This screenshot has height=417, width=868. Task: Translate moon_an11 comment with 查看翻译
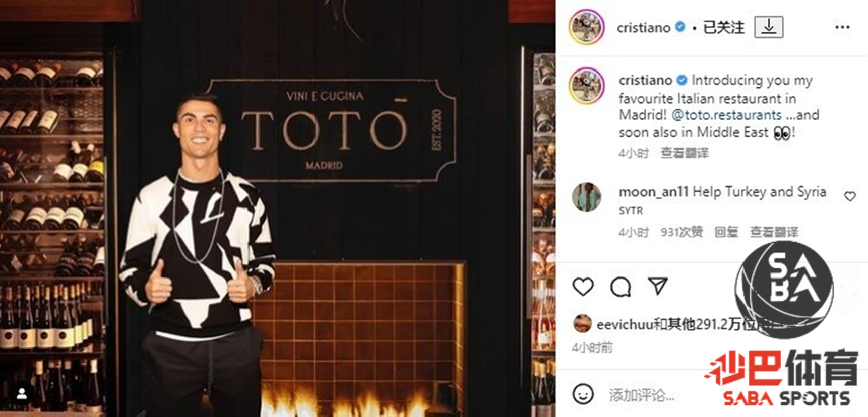click(x=774, y=232)
